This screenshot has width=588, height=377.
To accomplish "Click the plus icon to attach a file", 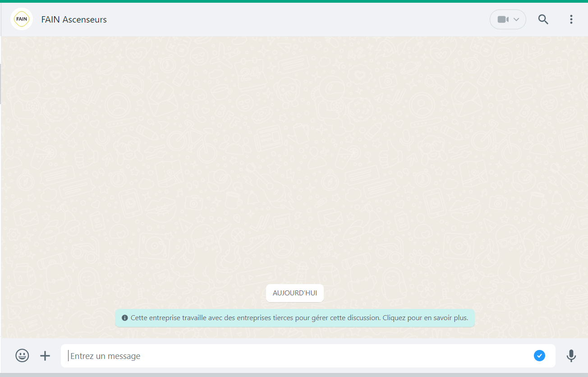I will coord(45,356).
